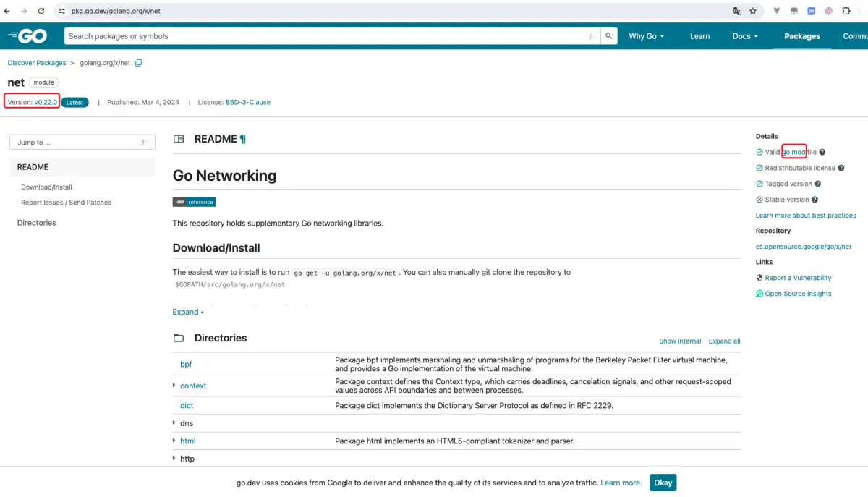The width and height of the screenshot is (868, 497).
Task: Click the help icon beside Redistributable license
Action: [x=842, y=168]
